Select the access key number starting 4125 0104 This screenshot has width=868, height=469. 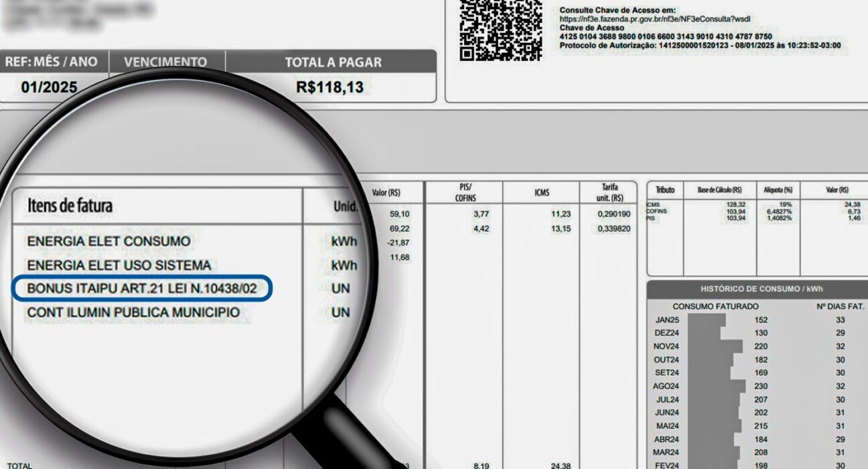pos(666,37)
